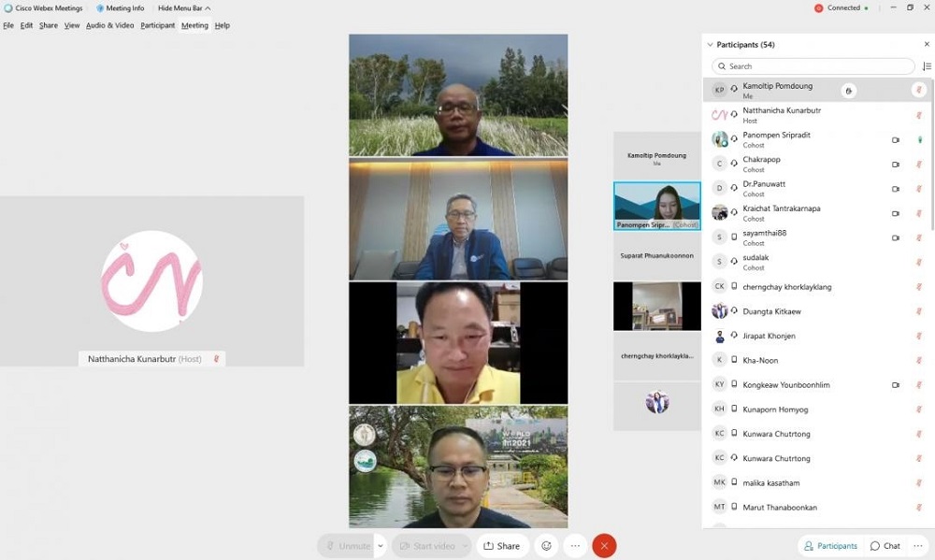The width and height of the screenshot is (935, 560).
Task: Select participant sayamthai88
Action: [817, 237]
